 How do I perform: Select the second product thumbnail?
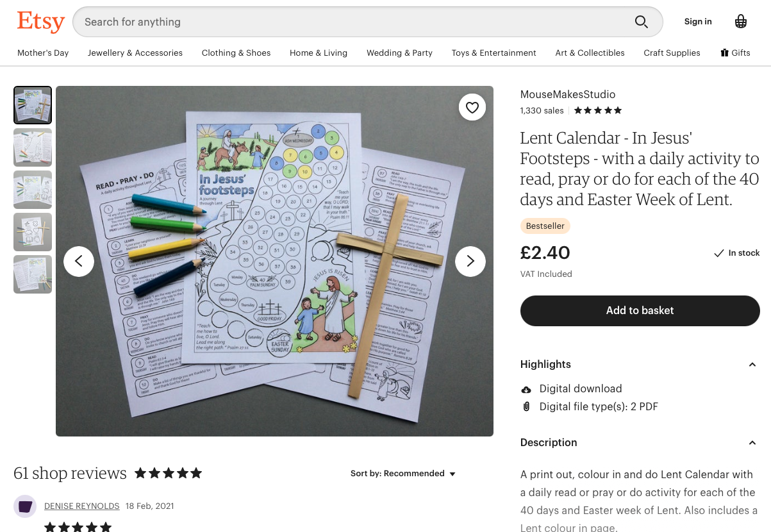pos(33,147)
